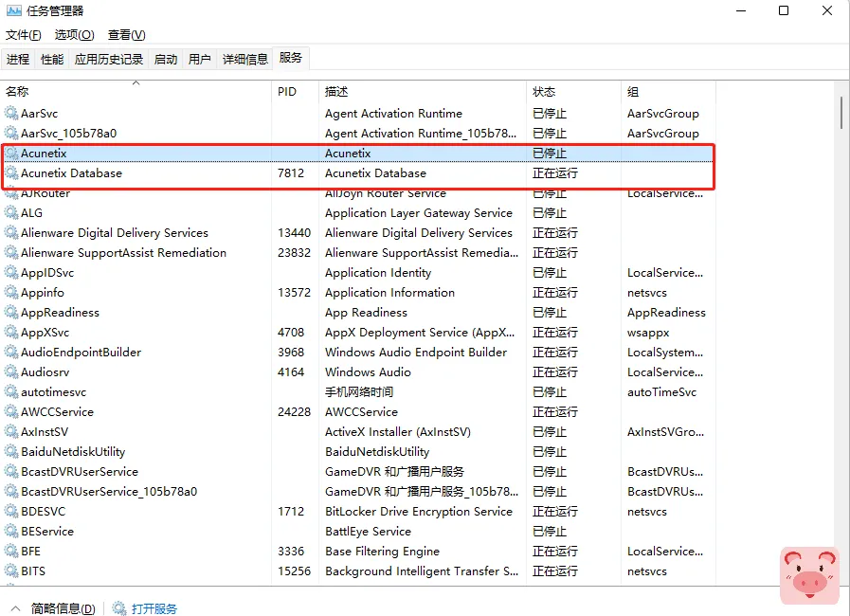
Task: Switch to the 详细信息 tab
Action: click(x=245, y=59)
